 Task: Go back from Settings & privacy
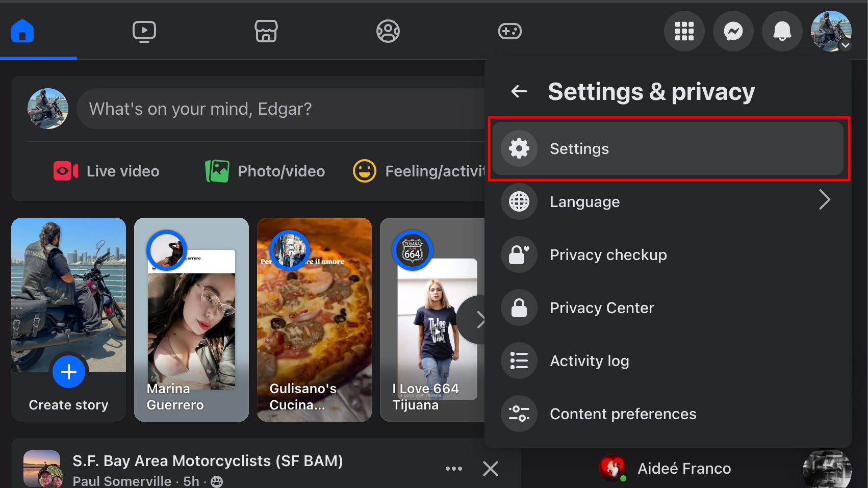(x=519, y=91)
